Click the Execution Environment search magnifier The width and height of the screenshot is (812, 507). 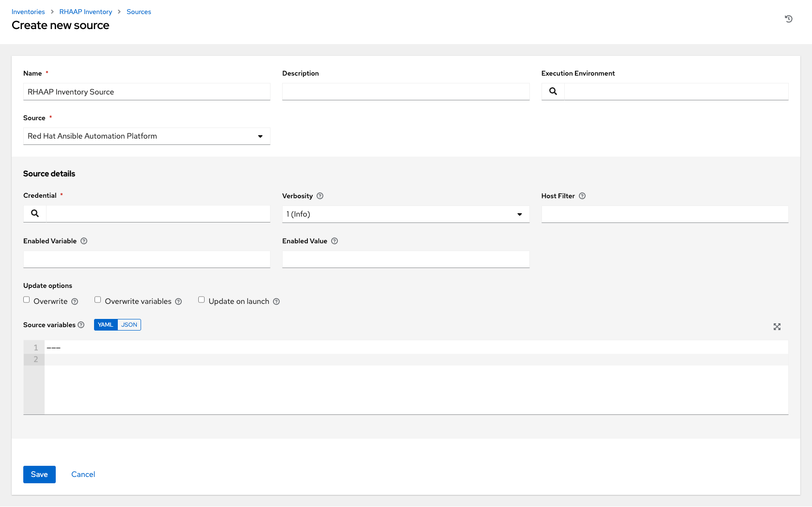[x=553, y=91]
